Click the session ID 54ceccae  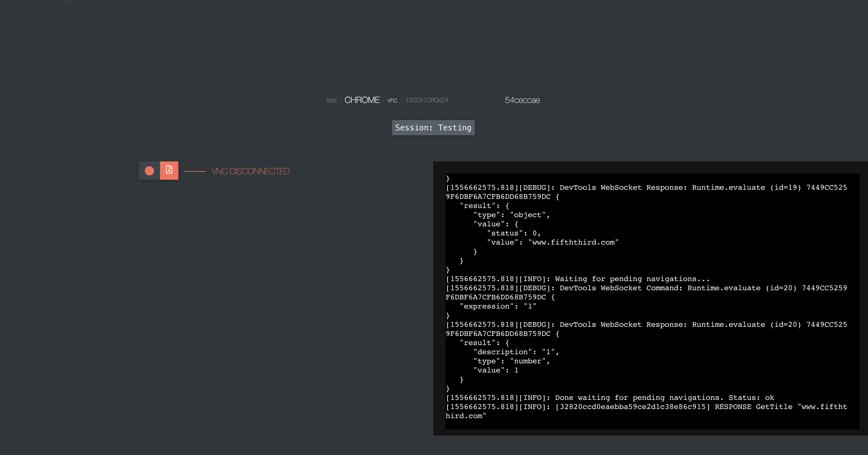(x=522, y=100)
